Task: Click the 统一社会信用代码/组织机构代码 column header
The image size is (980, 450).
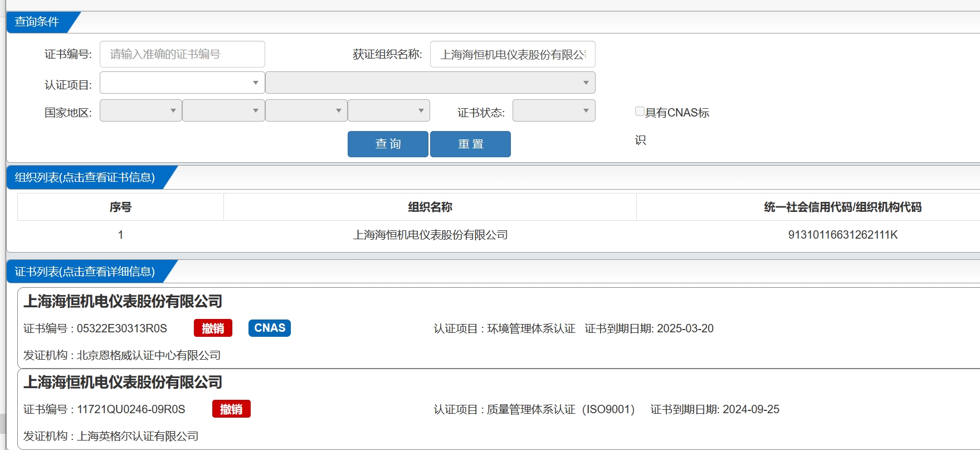Action: pyautogui.click(x=842, y=207)
